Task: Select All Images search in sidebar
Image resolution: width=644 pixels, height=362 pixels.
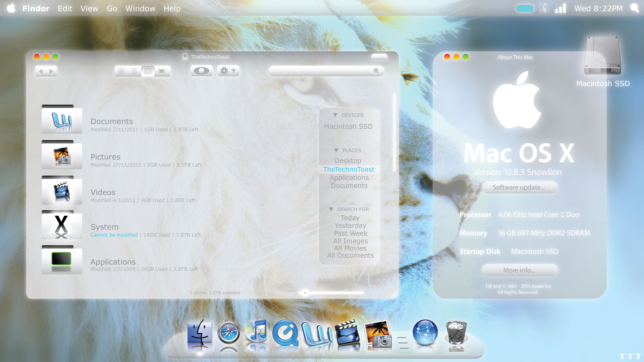Action: pos(350,241)
